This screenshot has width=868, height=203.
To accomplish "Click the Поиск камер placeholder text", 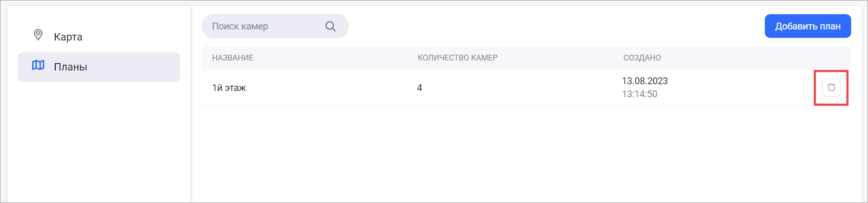I will (x=240, y=26).
